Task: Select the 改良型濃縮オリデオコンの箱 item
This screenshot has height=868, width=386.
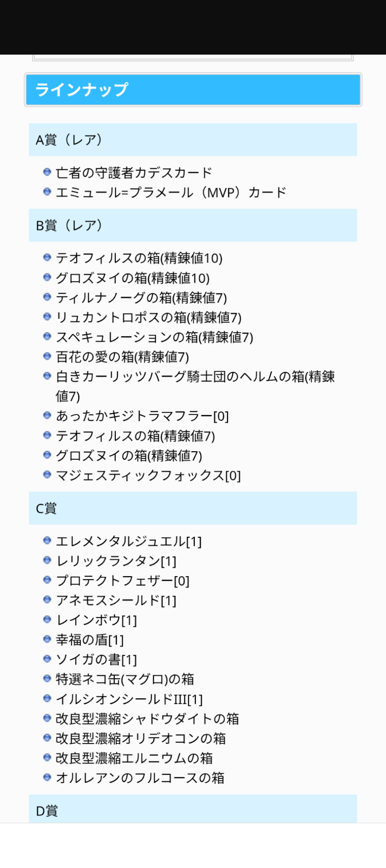Action: [141, 739]
